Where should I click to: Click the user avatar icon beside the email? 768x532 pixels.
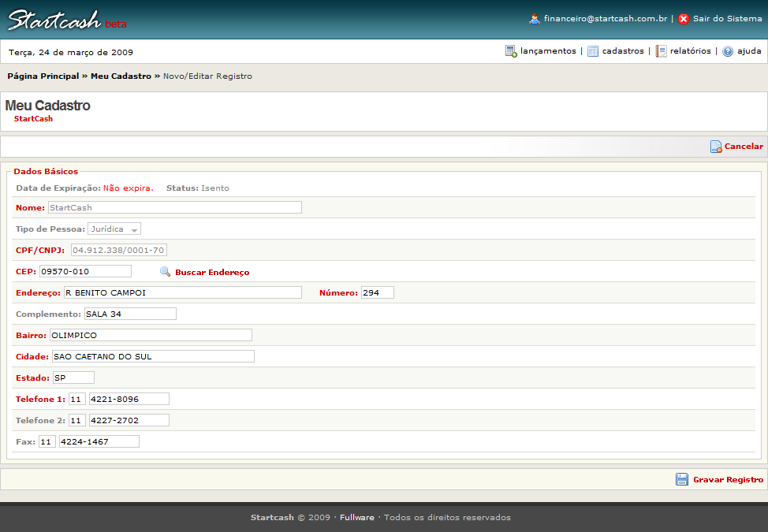[x=535, y=19]
